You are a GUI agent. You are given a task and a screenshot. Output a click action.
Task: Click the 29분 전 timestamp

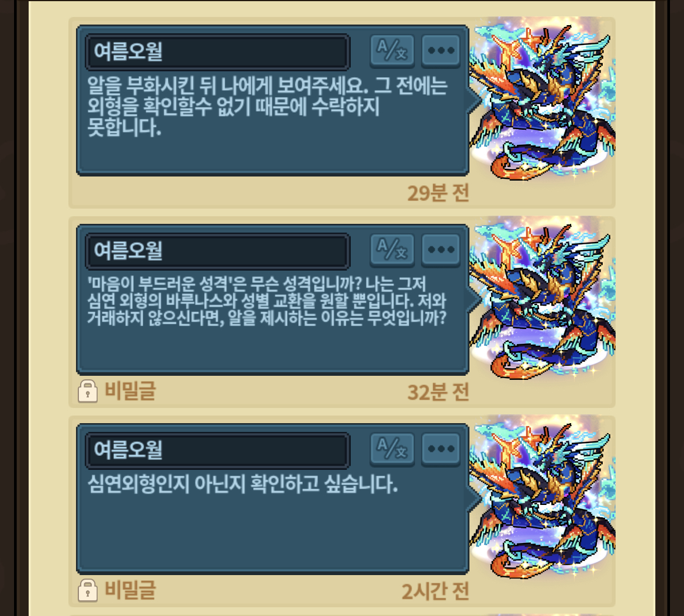pos(438,193)
